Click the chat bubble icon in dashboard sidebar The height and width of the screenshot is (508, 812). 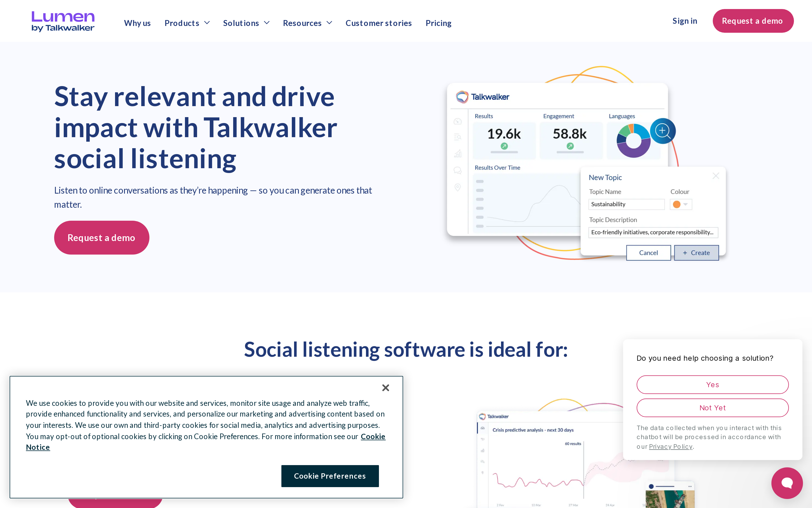tap(457, 170)
